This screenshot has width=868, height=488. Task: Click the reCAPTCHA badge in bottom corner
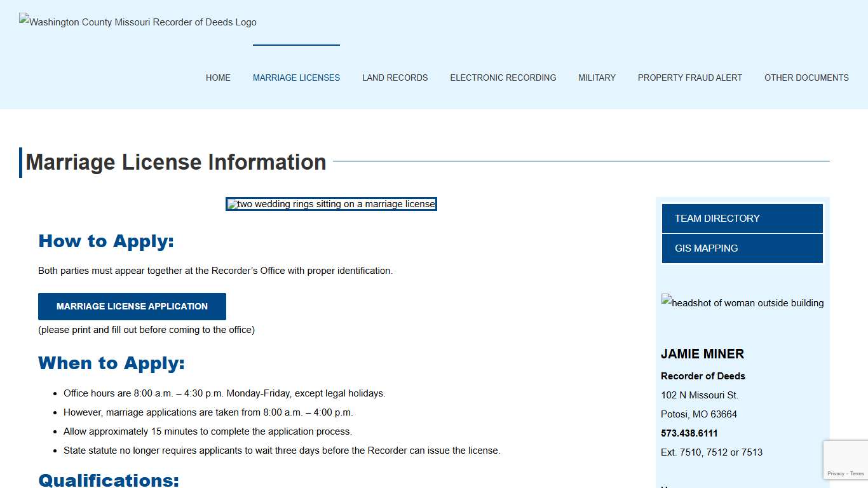848,459
